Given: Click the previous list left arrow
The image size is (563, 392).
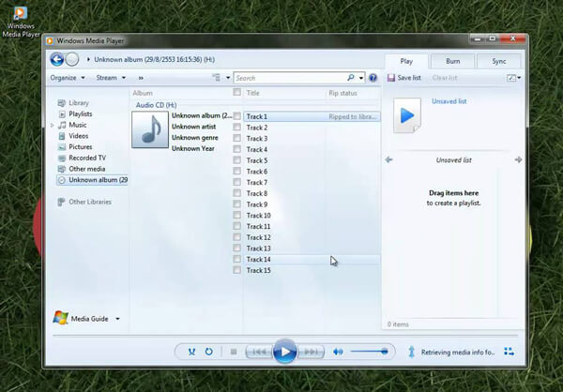Looking at the screenshot, I should (x=388, y=159).
